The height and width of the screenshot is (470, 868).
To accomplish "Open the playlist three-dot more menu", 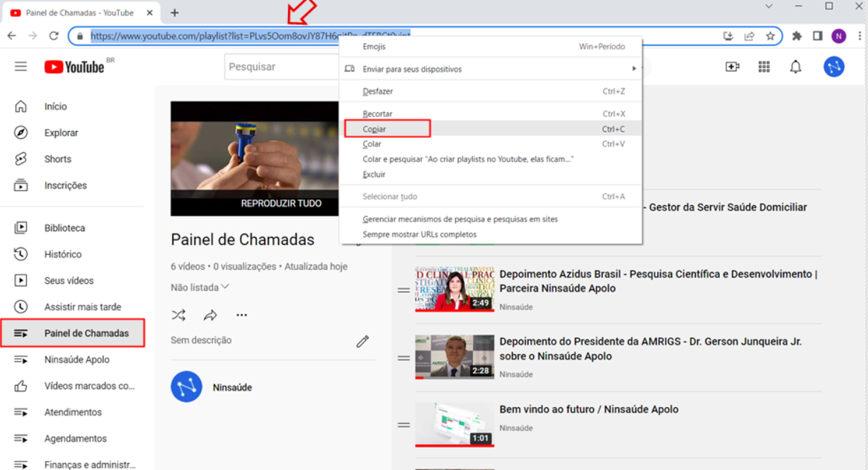I will click(242, 315).
